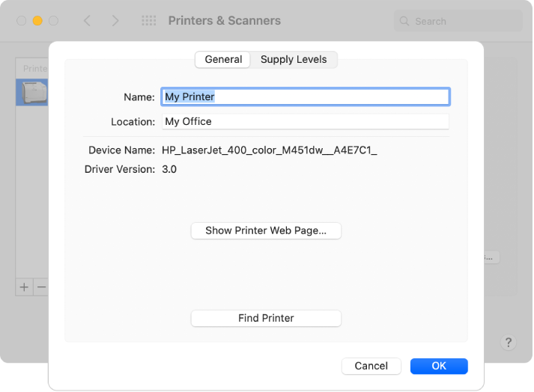Click the Find Printer button
The width and height of the screenshot is (534, 392).
pos(266,318)
